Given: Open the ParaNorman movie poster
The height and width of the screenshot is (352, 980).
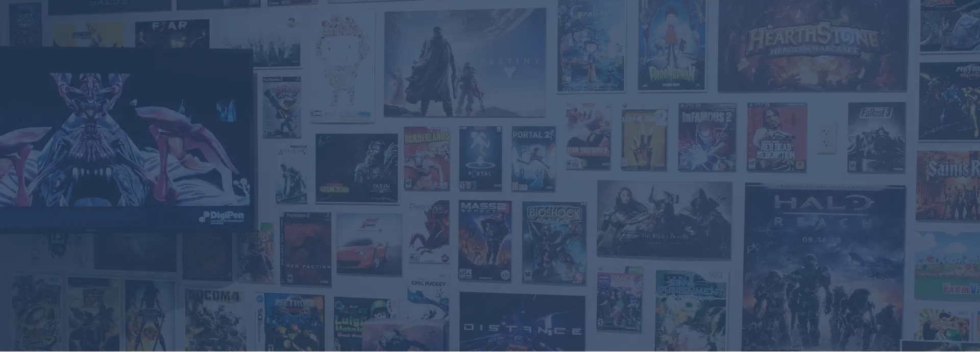Looking at the screenshot, I should pos(672,45).
